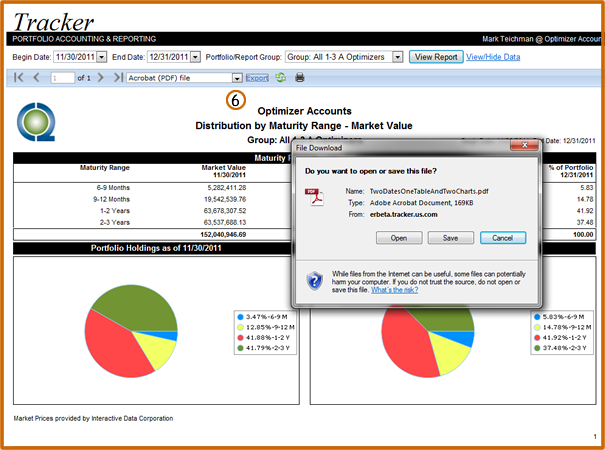The width and height of the screenshot is (605, 450).
Task: Click market value 5,282,411.28
Action: coord(227,188)
